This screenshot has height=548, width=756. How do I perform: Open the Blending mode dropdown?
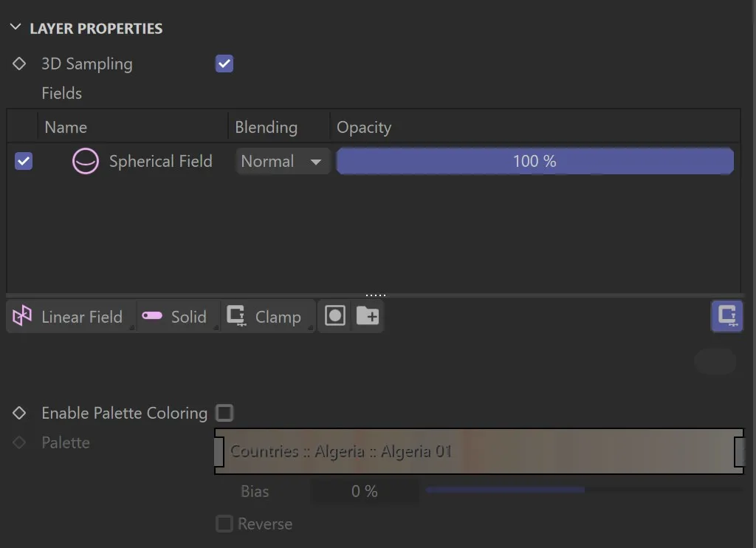click(x=283, y=161)
